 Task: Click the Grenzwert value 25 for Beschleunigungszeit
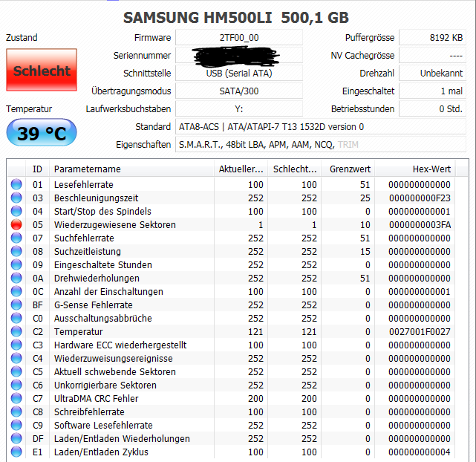click(365, 198)
